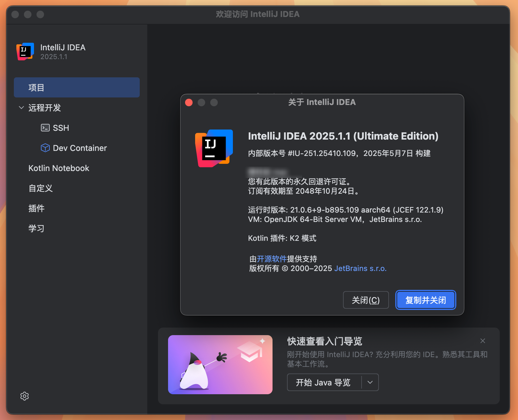Open the 自定义 section
Screen dimensions: 518x420
40,188
